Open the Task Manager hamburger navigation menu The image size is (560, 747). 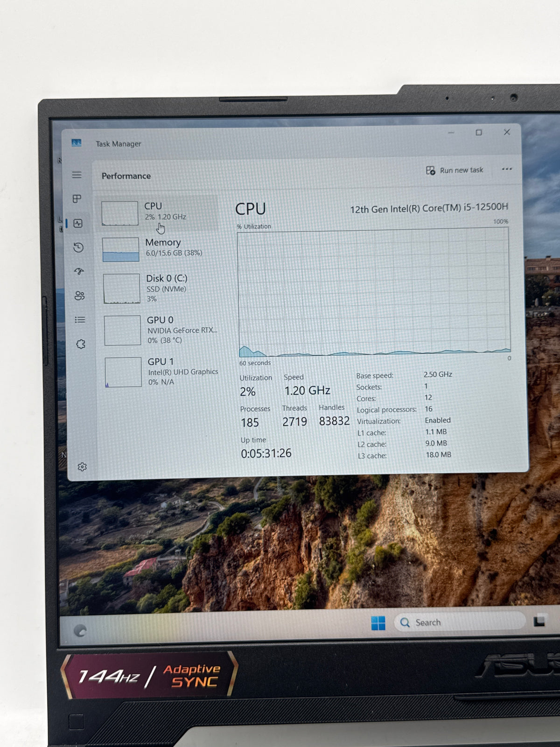[x=77, y=175]
